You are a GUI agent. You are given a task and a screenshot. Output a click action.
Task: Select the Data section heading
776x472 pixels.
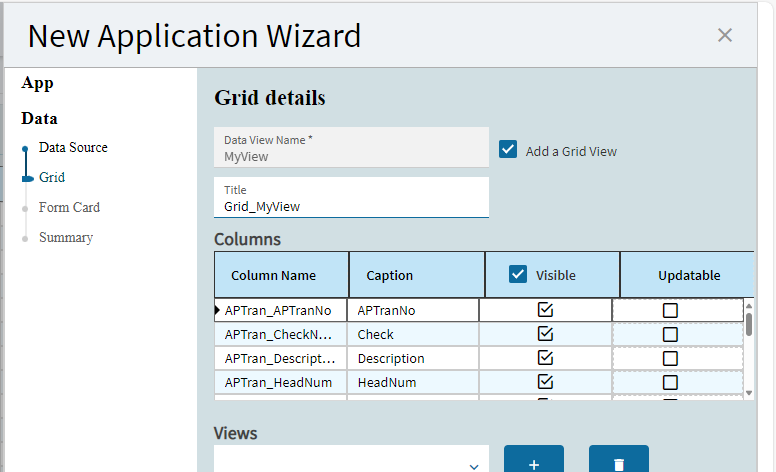(39, 119)
